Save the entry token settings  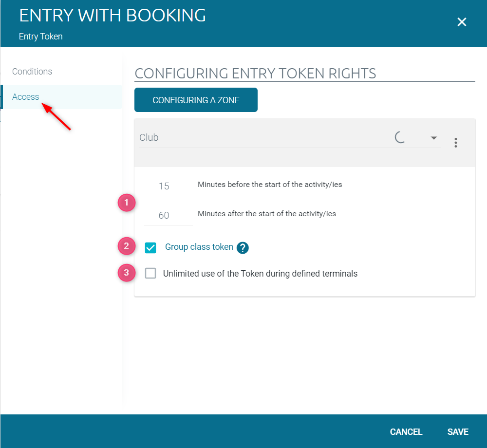point(458,431)
